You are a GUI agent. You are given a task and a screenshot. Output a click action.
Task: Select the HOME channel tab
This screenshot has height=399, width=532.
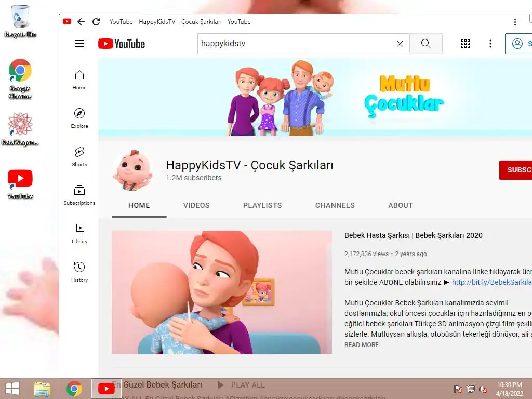coord(139,205)
